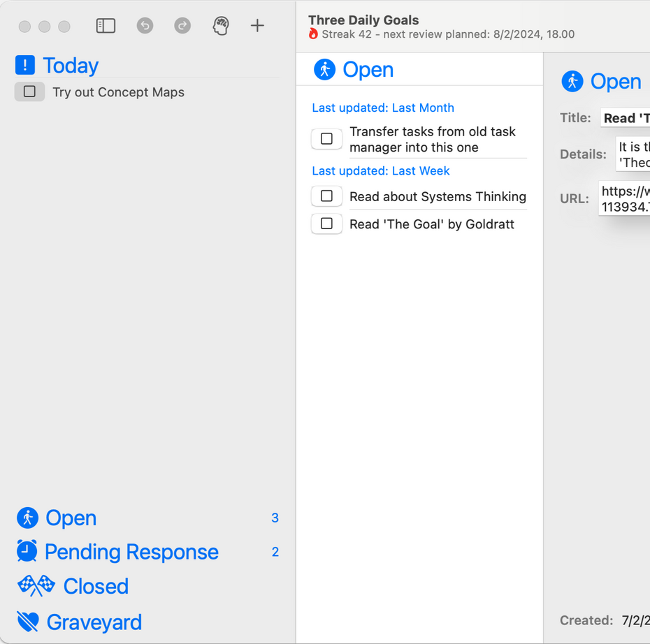Click the Pending Response alarm clock icon
The width and height of the screenshot is (650, 644).
click(27, 551)
